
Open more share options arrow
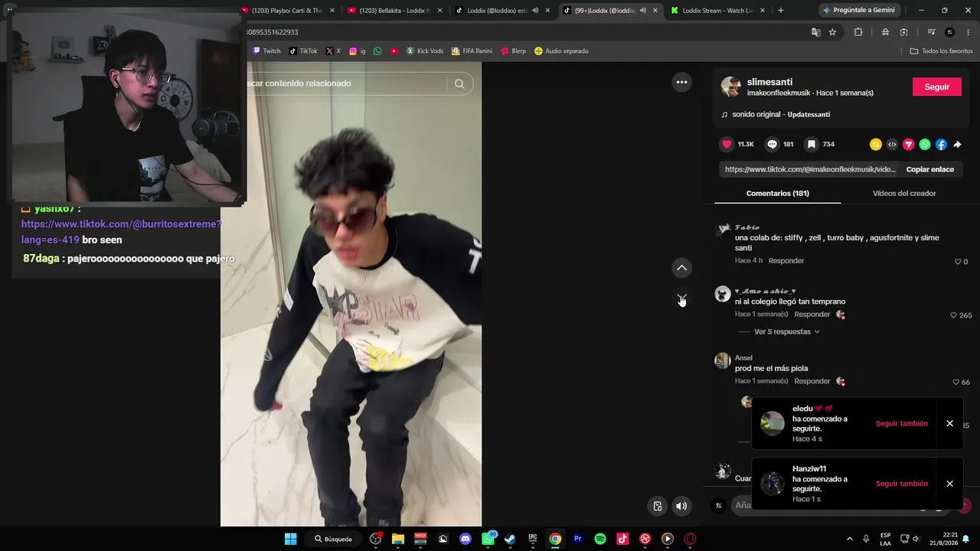957,145
